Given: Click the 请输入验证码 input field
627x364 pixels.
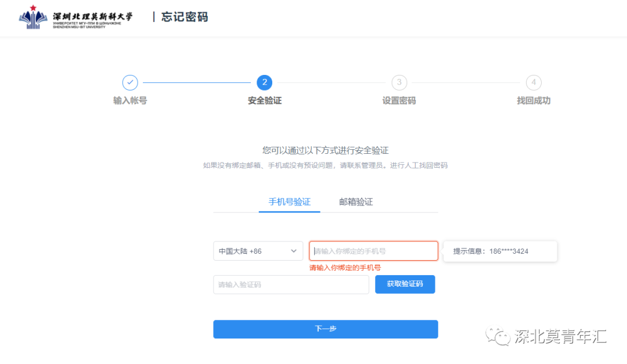Looking at the screenshot, I should tap(291, 284).
